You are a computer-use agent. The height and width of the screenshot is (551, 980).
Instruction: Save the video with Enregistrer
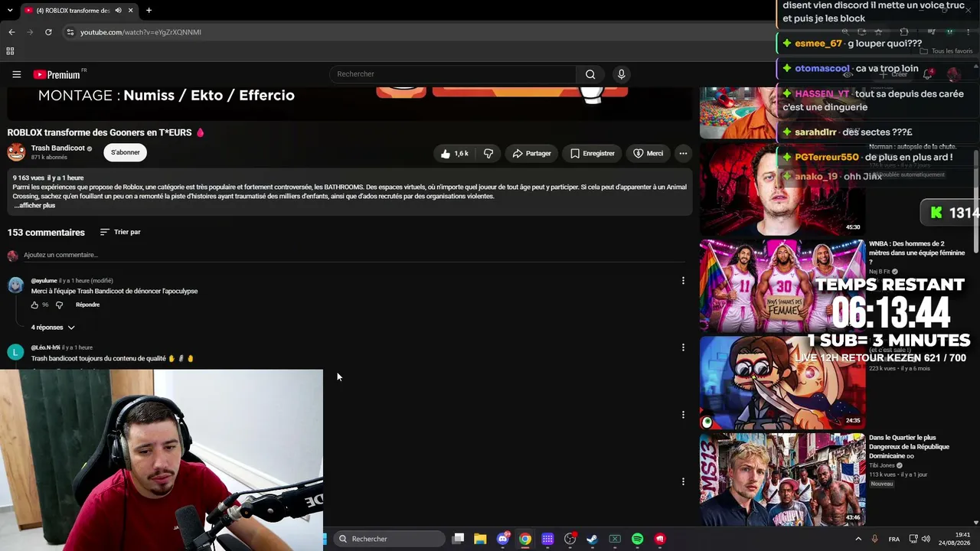(593, 153)
